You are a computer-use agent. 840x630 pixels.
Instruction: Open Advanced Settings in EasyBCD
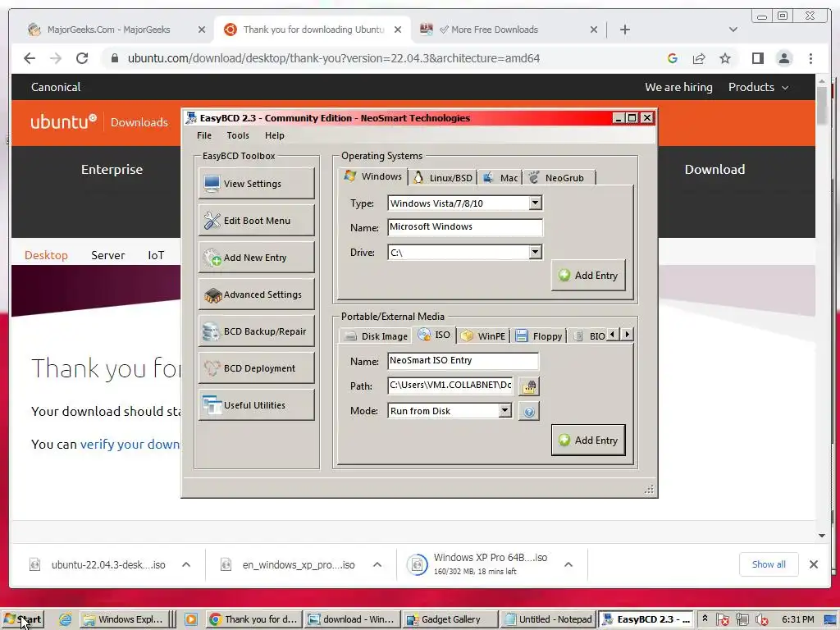click(256, 294)
